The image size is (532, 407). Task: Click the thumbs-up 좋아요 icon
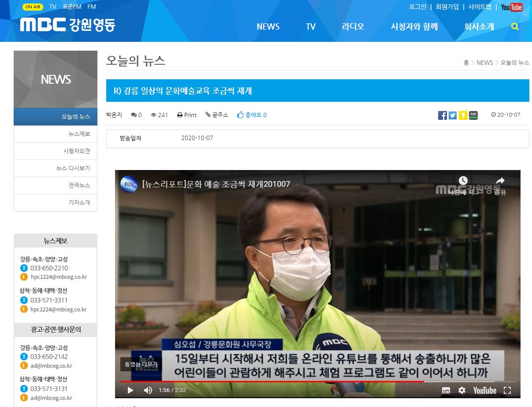(x=240, y=115)
